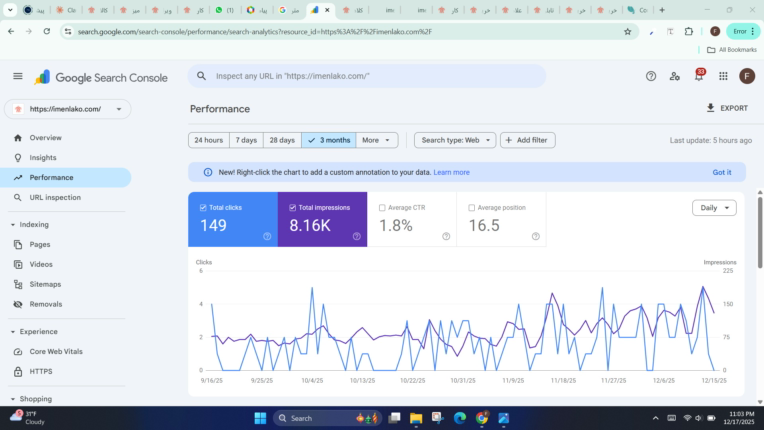764x430 pixels.
Task: Open the Removals report
Action: [x=65, y=304]
